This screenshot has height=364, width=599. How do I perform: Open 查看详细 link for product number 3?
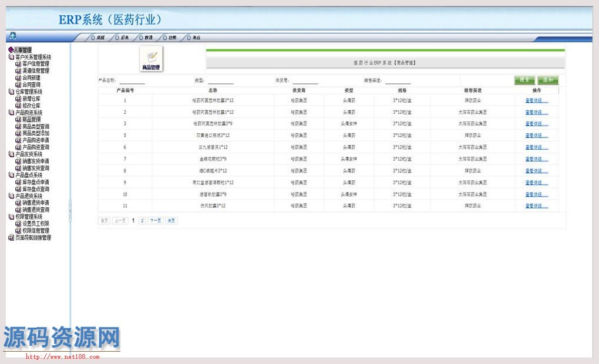coord(536,124)
